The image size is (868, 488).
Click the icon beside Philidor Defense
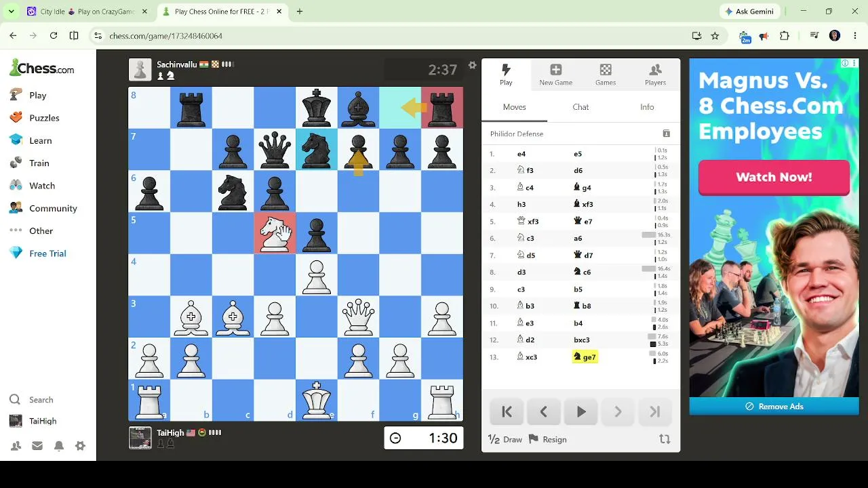(x=667, y=134)
